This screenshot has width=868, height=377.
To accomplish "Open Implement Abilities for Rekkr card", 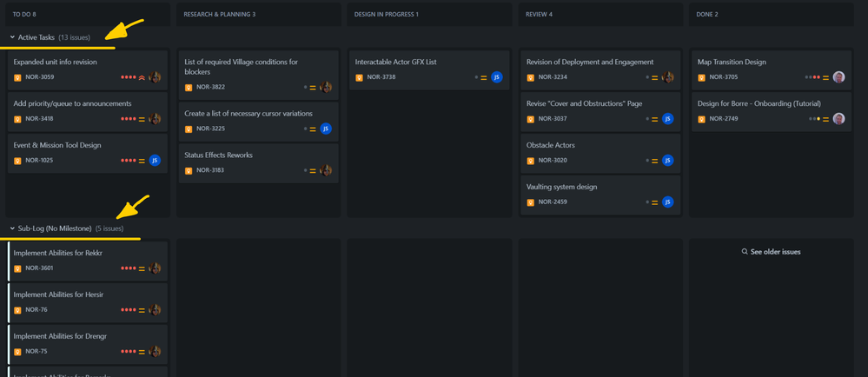I will click(88, 261).
